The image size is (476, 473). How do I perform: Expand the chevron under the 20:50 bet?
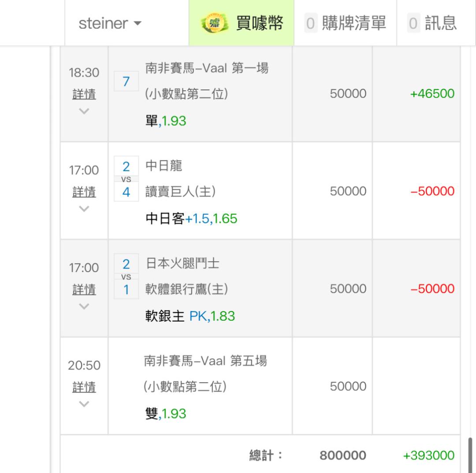click(x=84, y=404)
